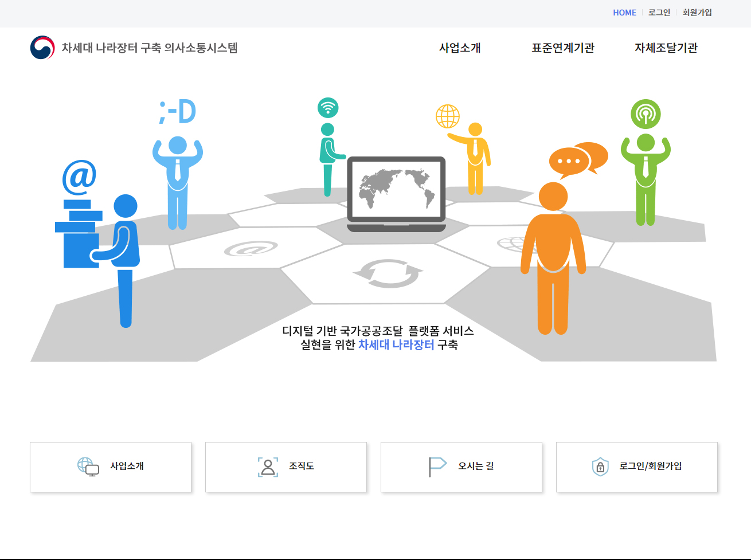Click the shield lock icon beside 로그인/회원가입
This screenshot has width=751, height=560.
[600, 467]
